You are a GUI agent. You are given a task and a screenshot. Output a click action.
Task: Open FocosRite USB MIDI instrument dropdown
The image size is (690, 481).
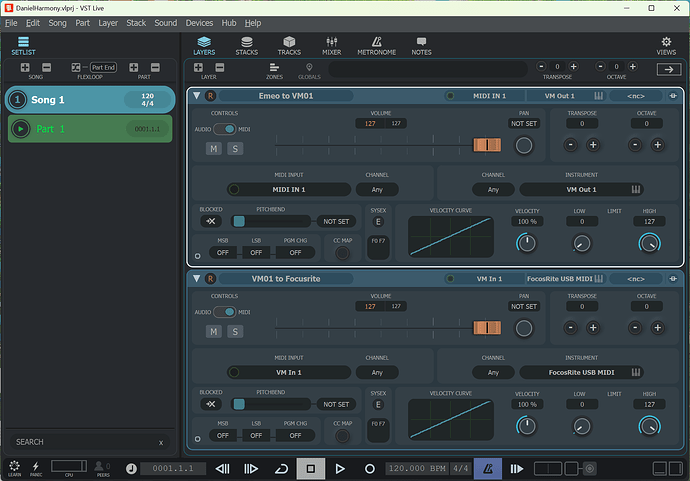tap(581, 372)
